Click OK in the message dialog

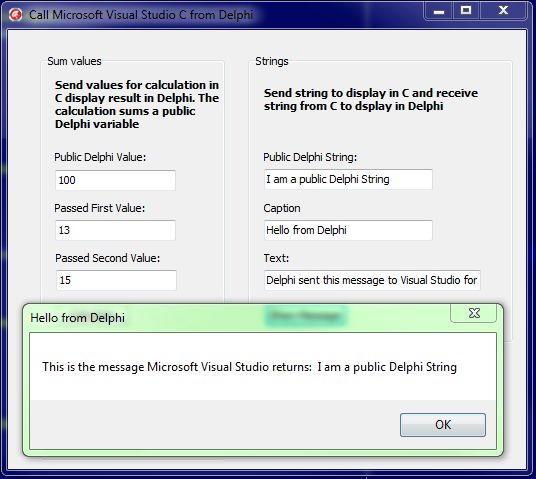[443, 425]
